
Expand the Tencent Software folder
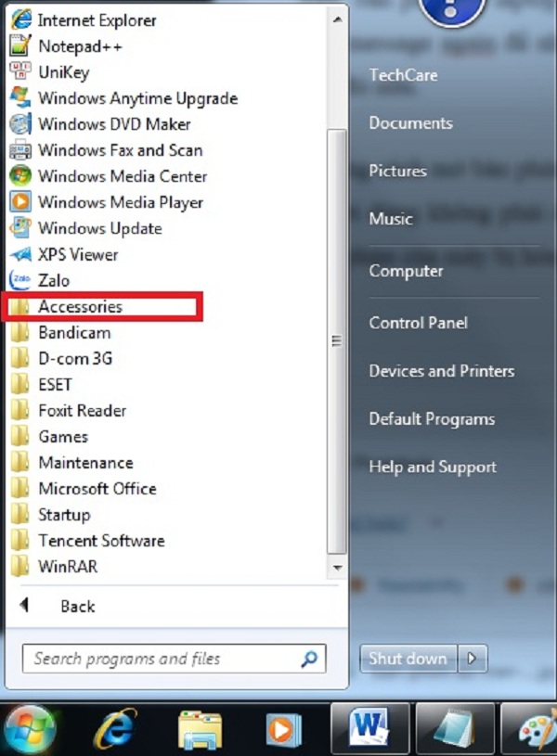(x=100, y=540)
